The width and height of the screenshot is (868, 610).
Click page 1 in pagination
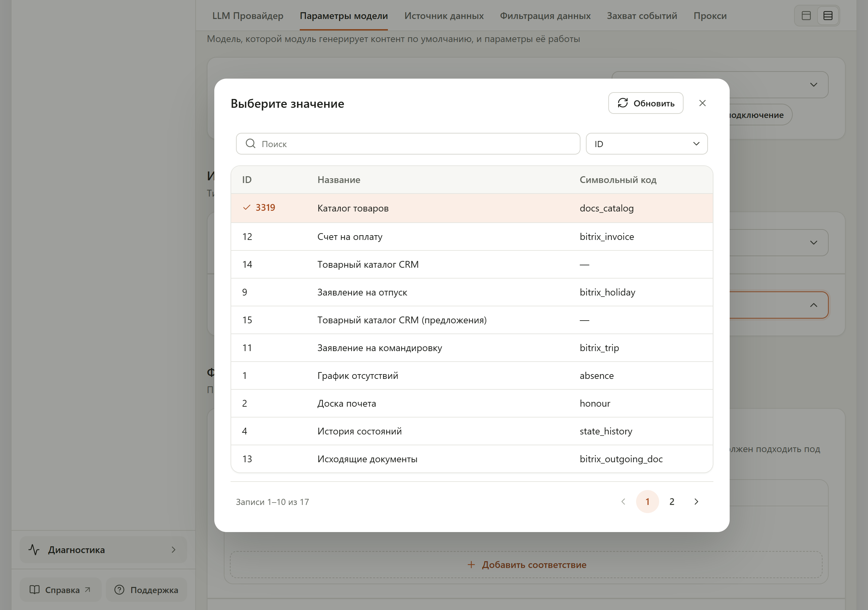[x=647, y=502]
